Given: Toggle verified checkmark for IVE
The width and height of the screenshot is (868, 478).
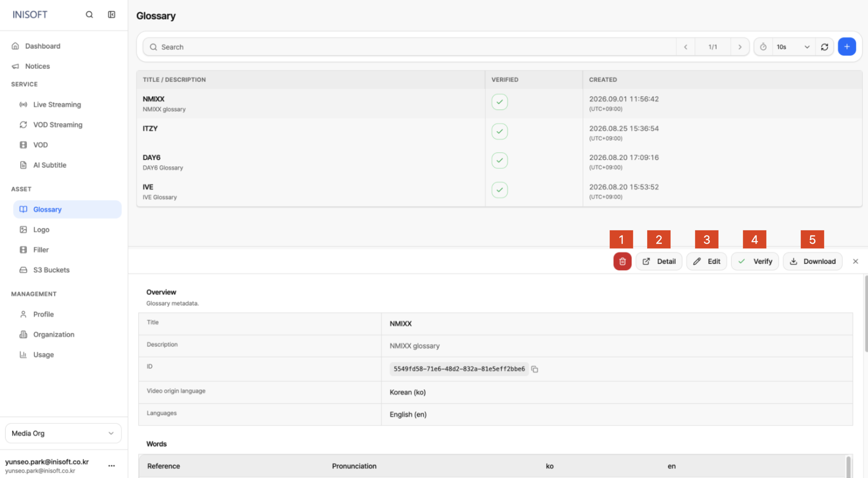Looking at the screenshot, I should tap(500, 190).
